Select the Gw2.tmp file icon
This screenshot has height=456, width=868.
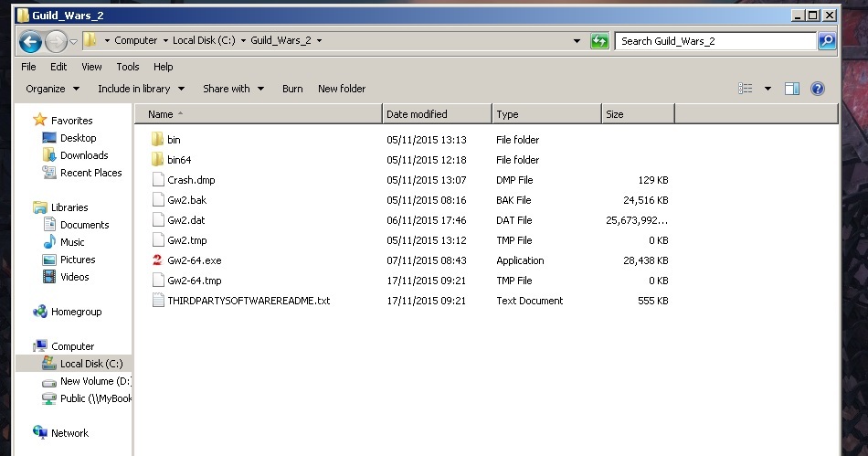(158, 240)
